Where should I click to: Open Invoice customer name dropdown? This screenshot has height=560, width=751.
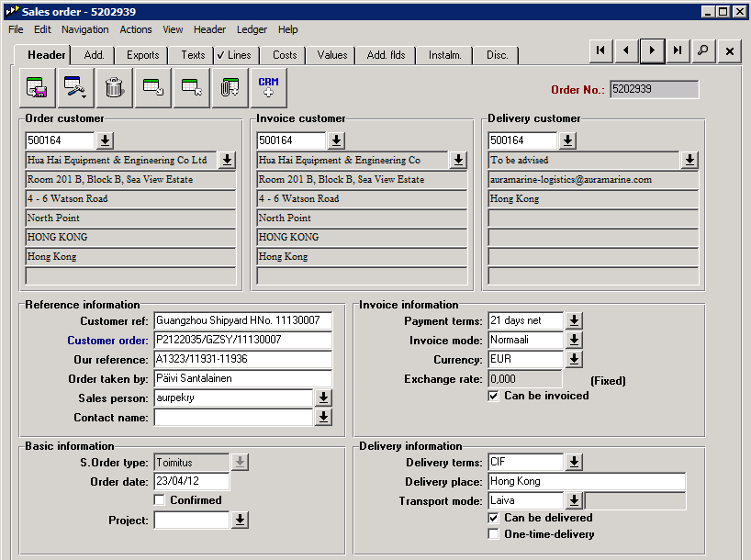[x=458, y=160]
